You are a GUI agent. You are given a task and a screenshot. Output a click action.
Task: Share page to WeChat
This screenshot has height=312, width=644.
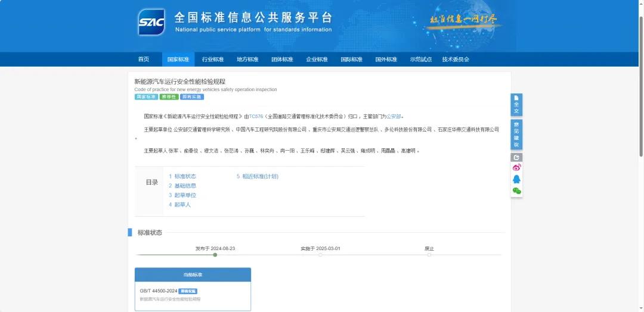pos(516,191)
